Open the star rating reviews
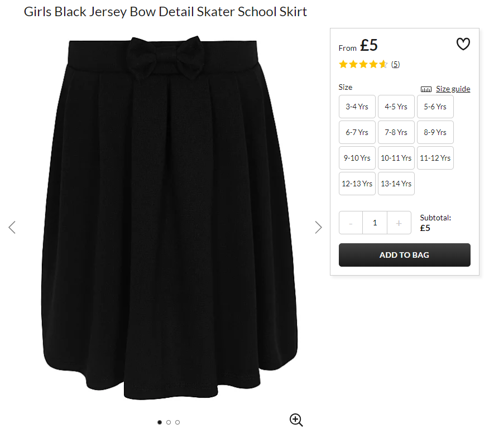 363,65
